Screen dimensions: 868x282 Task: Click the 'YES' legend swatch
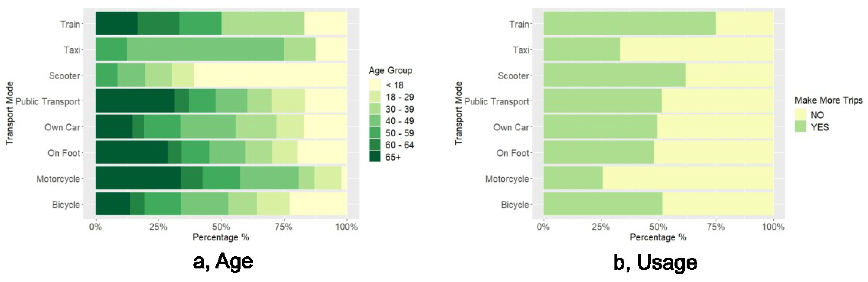pyautogui.click(x=801, y=127)
